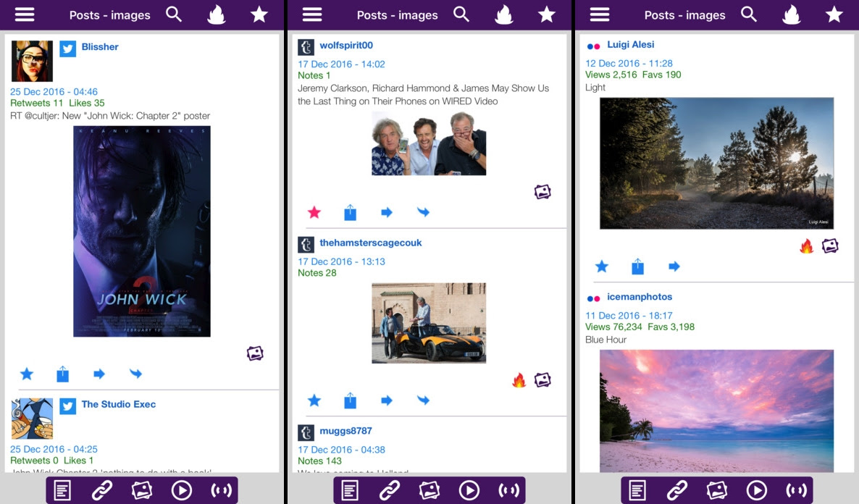Open the hamburger menu on the left screen
The width and height of the screenshot is (859, 504).
coord(25,14)
